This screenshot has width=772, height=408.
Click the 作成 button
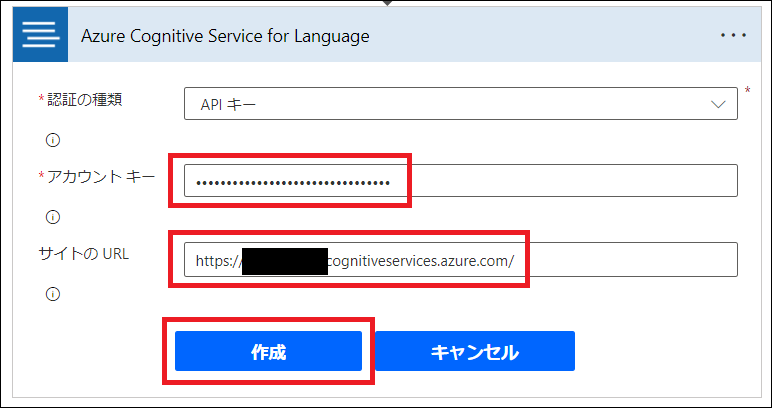(268, 351)
